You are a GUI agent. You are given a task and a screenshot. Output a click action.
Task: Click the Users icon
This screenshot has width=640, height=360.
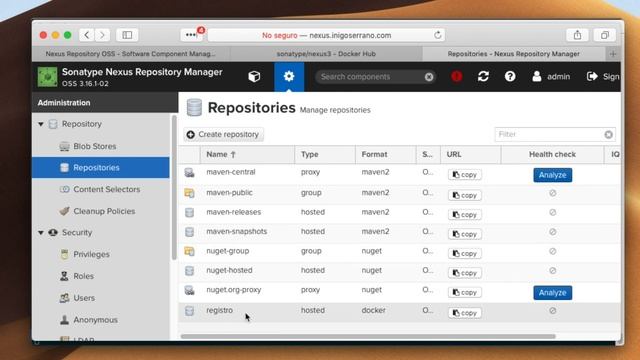coord(64,298)
